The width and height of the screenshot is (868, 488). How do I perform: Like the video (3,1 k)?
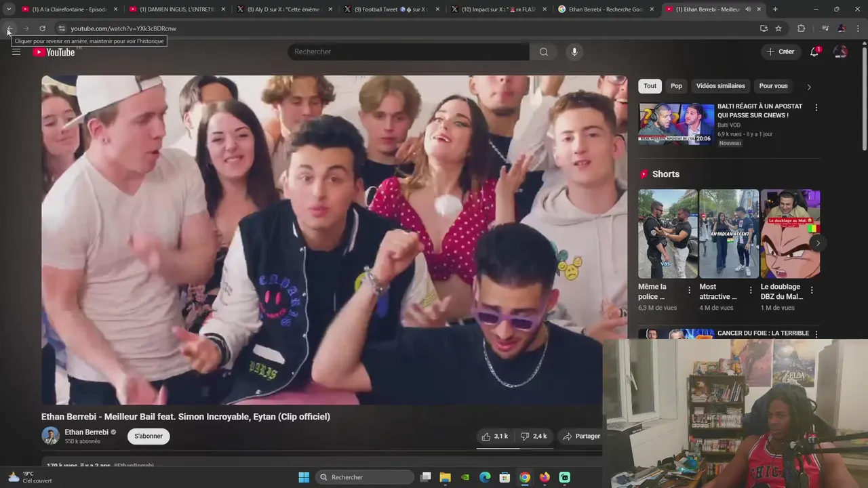494,436
